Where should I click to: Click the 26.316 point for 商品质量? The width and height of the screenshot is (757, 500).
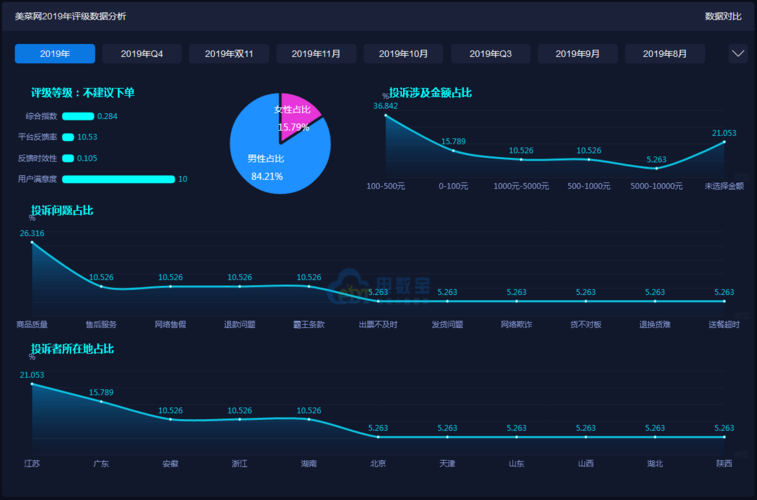click(32, 242)
